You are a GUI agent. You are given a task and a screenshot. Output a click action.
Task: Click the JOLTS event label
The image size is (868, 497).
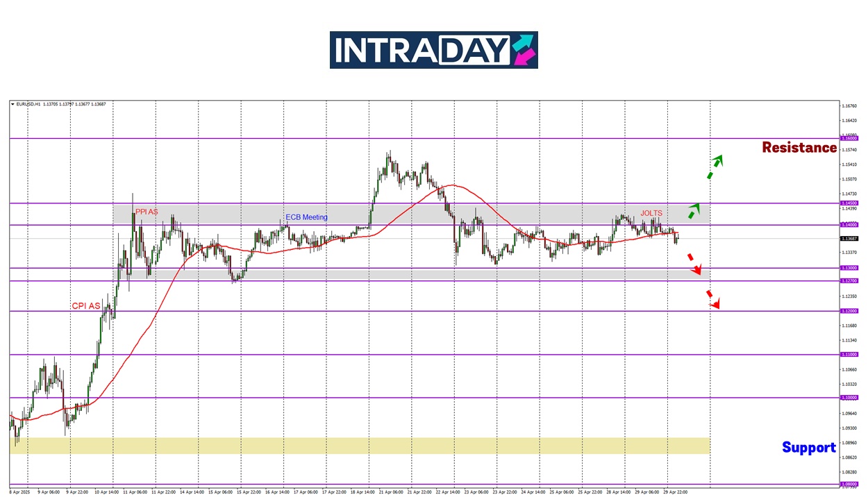pos(651,213)
